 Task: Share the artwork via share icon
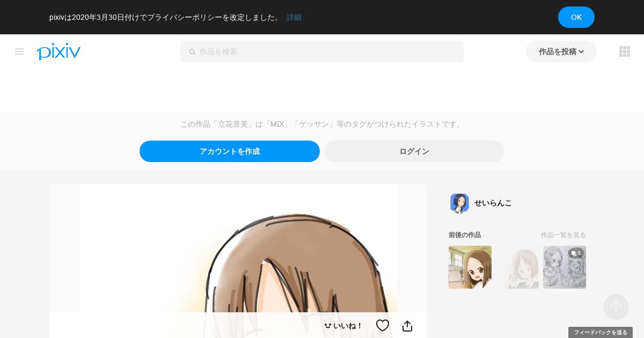(407, 326)
